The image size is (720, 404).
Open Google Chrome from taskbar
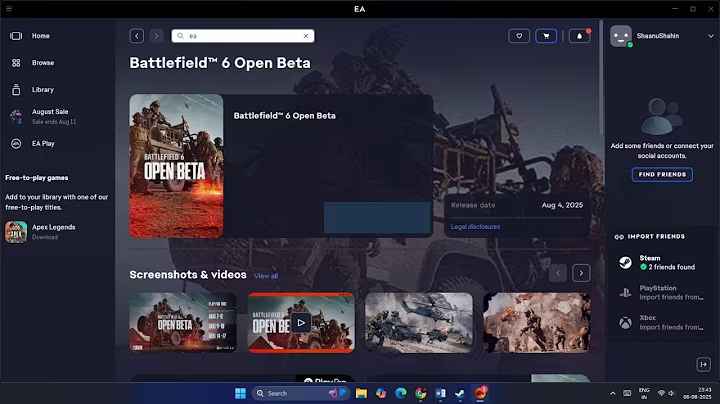click(x=421, y=393)
